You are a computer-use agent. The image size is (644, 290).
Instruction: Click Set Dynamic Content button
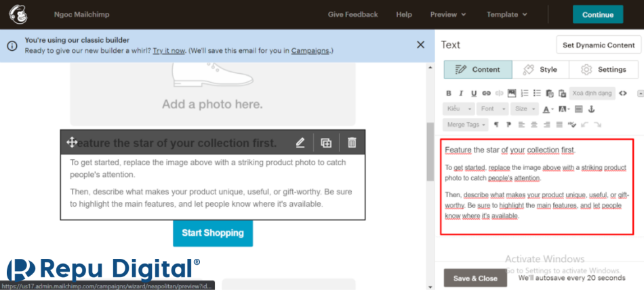[599, 45]
